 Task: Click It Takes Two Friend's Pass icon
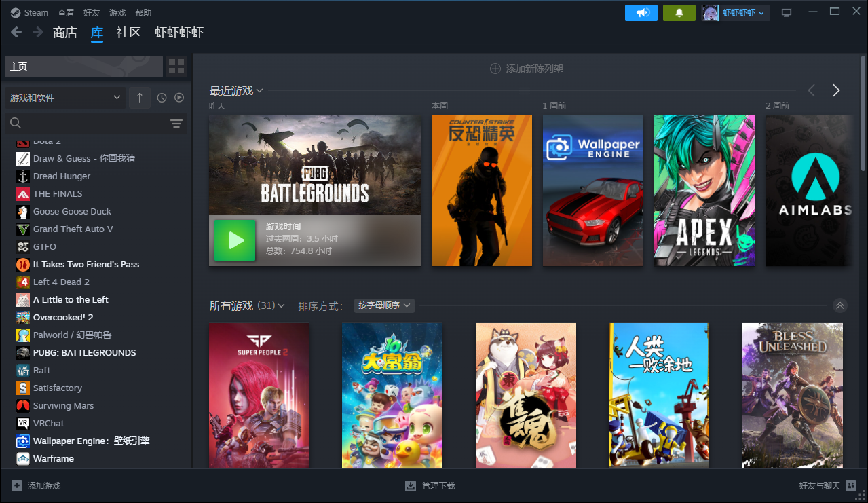(x=23, y=264)
